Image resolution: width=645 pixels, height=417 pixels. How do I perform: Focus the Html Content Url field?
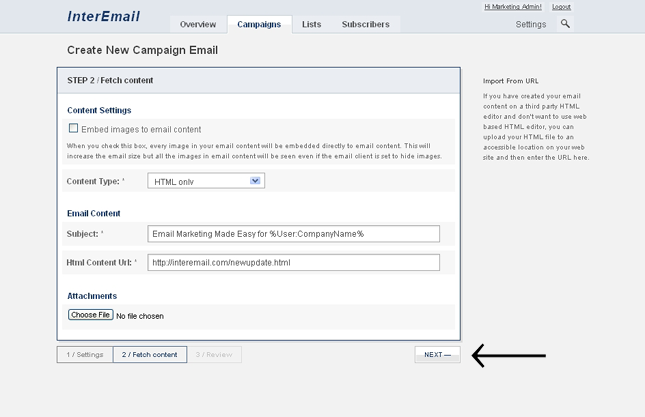click(293, 263)
